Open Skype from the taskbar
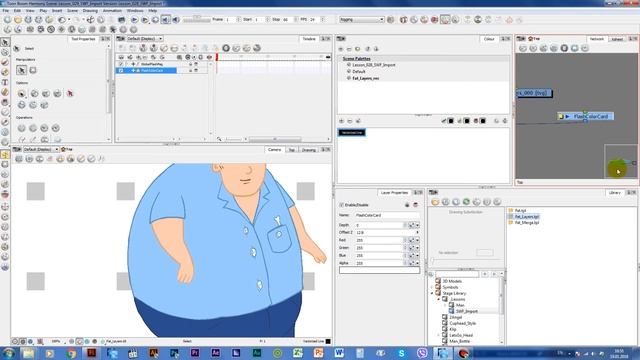Image resolution: width=640 pixels, height=360 pixels. (x=402, y=353)
